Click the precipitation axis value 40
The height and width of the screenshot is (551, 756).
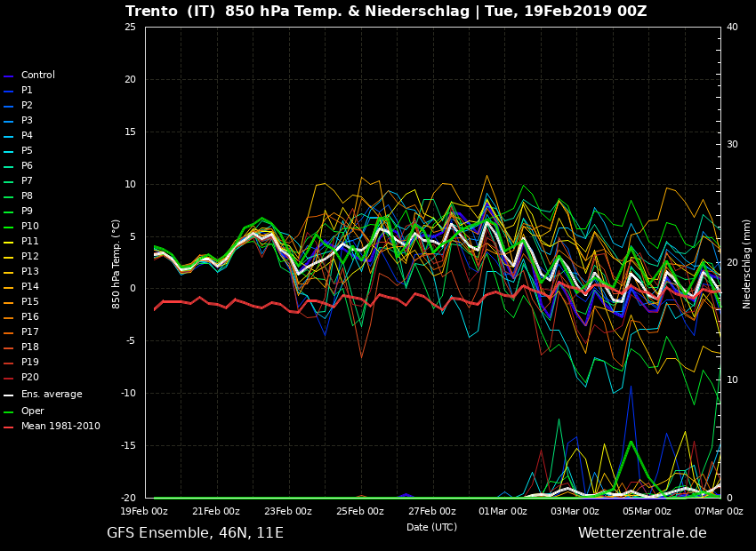[732, 27]
